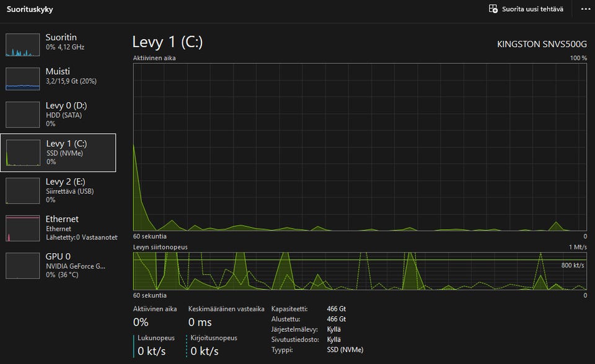This screenshot has height=364, width=595.
Task: Click the Levy 2 (E:) mini graph
Action: (x=23, y=191)
